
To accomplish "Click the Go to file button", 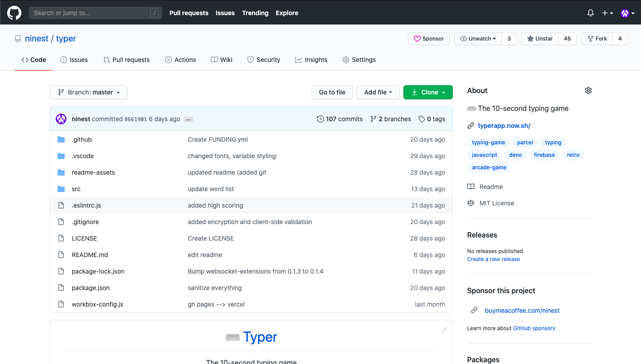I will point(332,92).
